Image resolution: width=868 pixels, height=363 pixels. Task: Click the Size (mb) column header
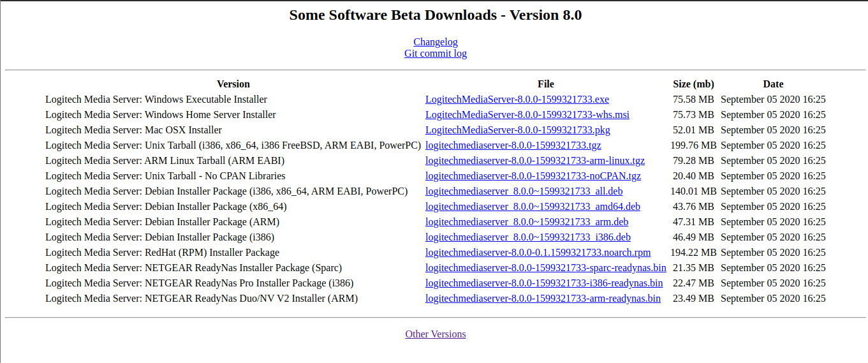(693, 84)
